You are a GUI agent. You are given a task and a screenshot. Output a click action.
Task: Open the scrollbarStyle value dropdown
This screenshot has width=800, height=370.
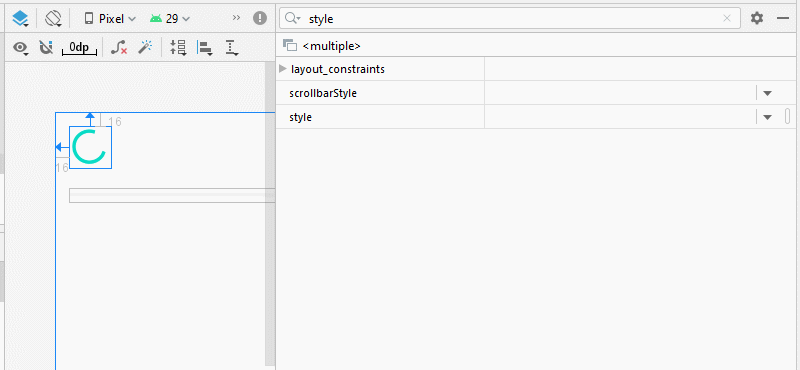(767, 93)
